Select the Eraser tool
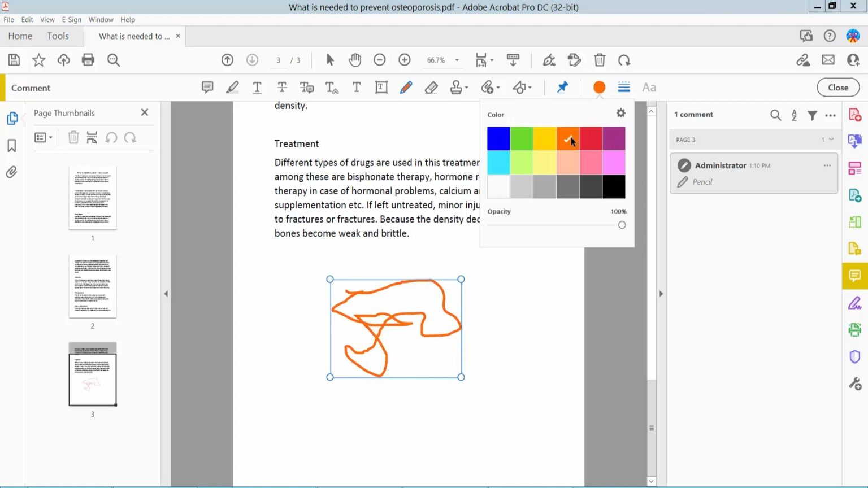Viewport: 868px width, 488px height. (431, 88)
